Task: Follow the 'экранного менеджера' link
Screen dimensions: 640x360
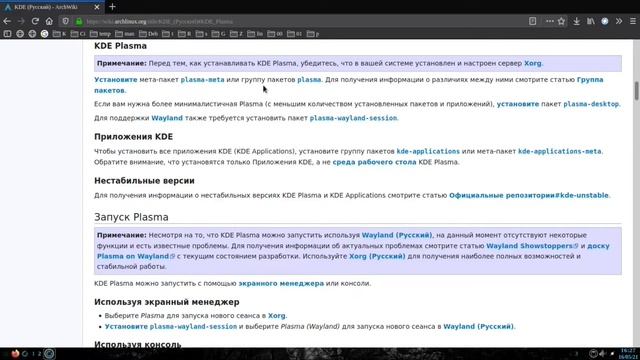Action: pos(281,283)
